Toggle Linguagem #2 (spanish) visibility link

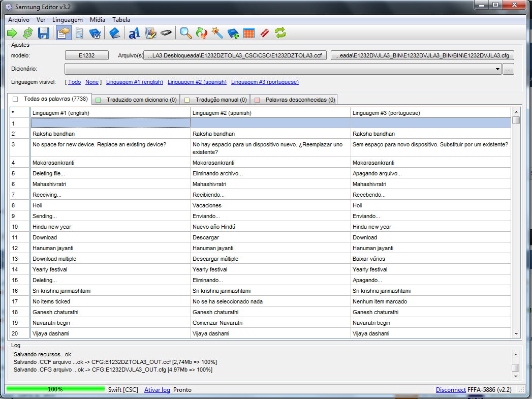pyautogui.click(x=197, y=82)
